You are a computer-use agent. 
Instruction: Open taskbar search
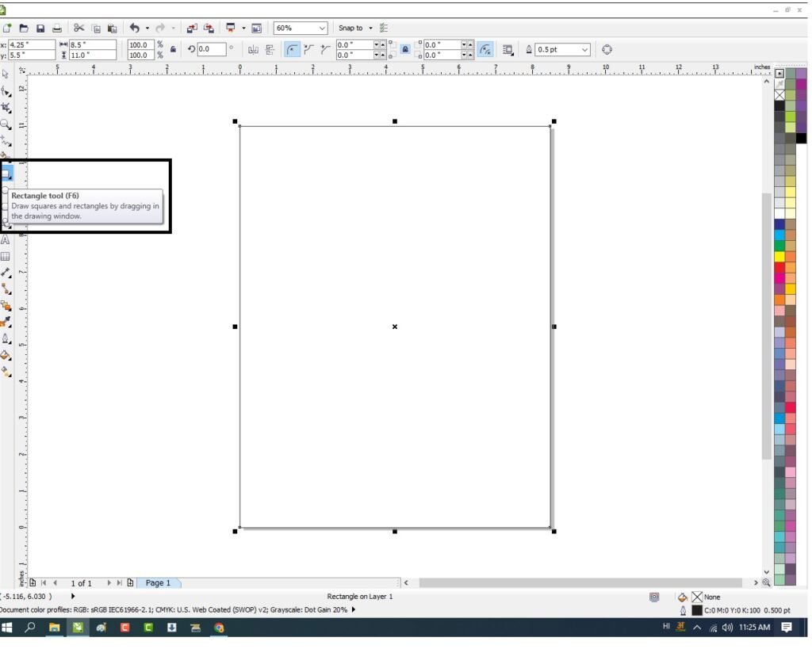click(x=30, y=628)
